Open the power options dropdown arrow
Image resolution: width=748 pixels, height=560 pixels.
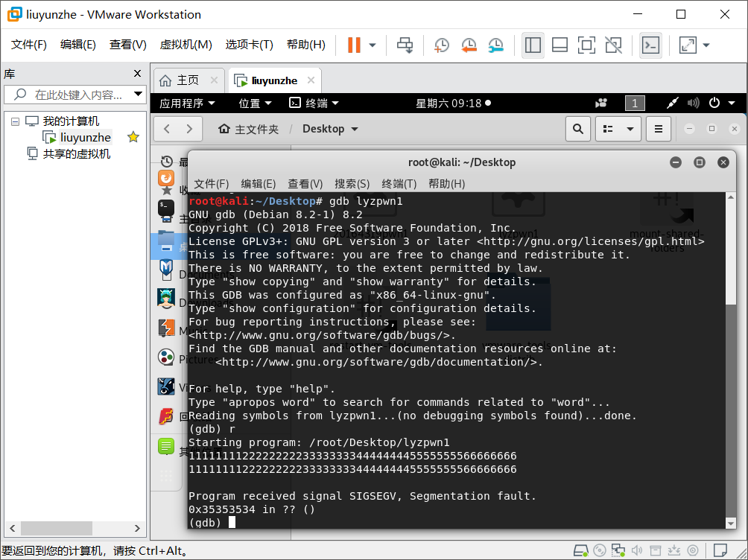[373, 45]
